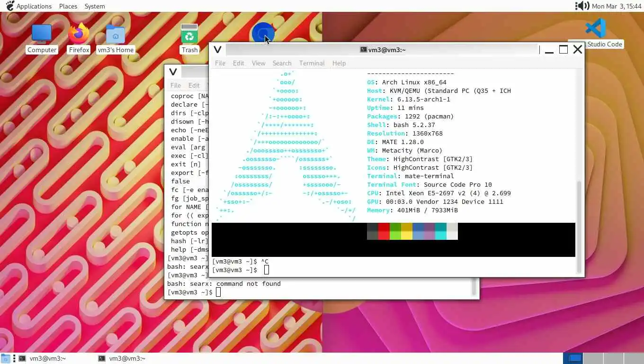Click the 'Kernel: 6.13.5-arch1-1' line
Viewport: 644px width, 364px height.
(409, 99)
